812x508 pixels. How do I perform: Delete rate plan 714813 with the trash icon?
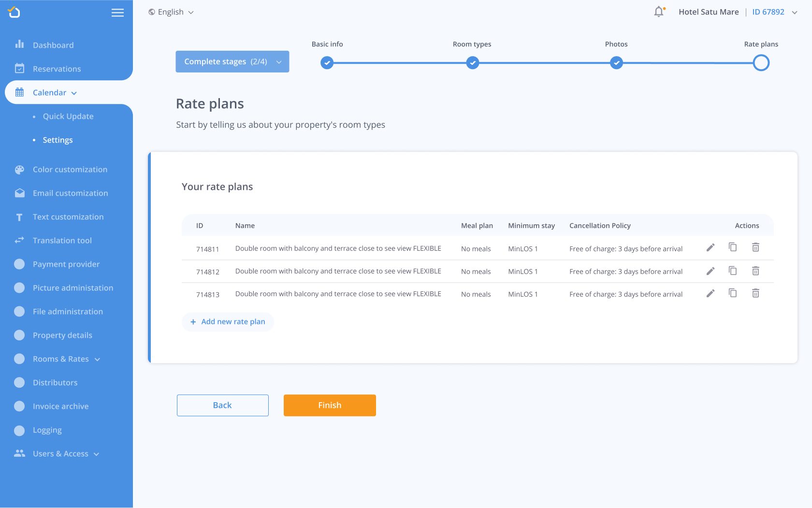[x=755, y=293]
